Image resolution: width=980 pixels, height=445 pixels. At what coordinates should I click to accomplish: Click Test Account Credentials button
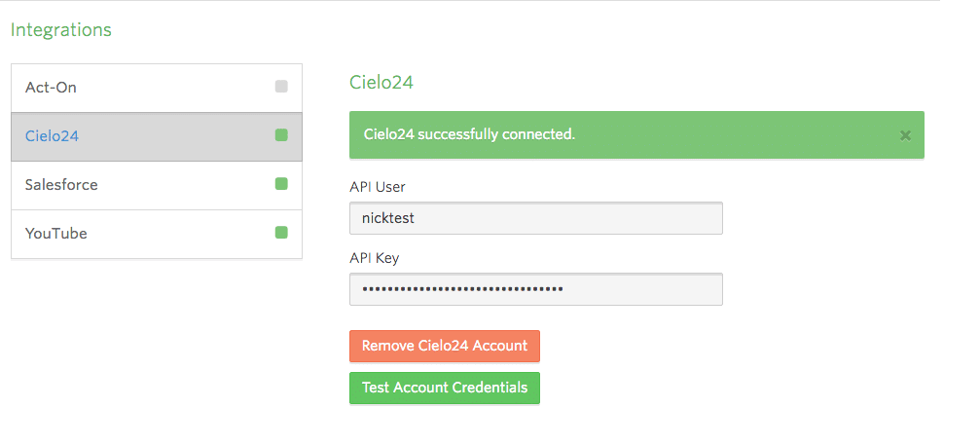pyautogui.click(x=445, y=389)
